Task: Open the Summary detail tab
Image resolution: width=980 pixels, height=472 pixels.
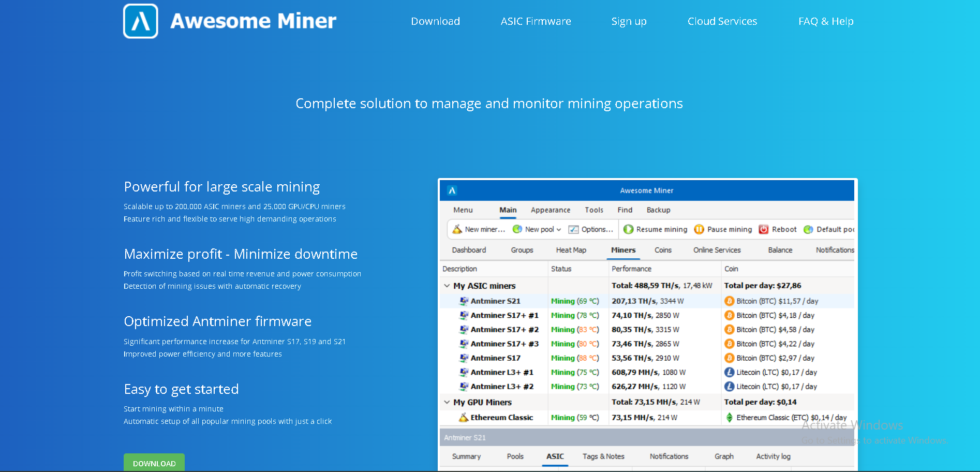Action: pyautogui.click(x=466, y=456)
